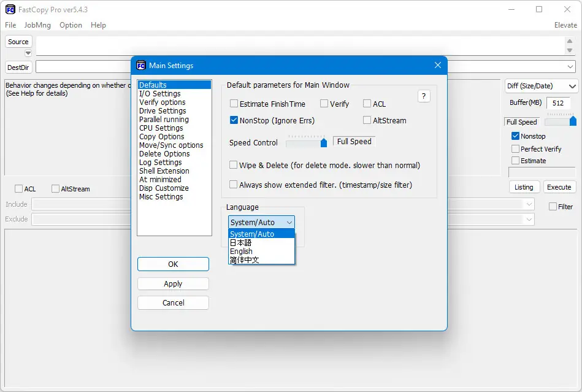Viewport: 582px width, 392px height.
Task: Open the Diff (Size/Date) mode dropdown
Action: tap(541, 86)
